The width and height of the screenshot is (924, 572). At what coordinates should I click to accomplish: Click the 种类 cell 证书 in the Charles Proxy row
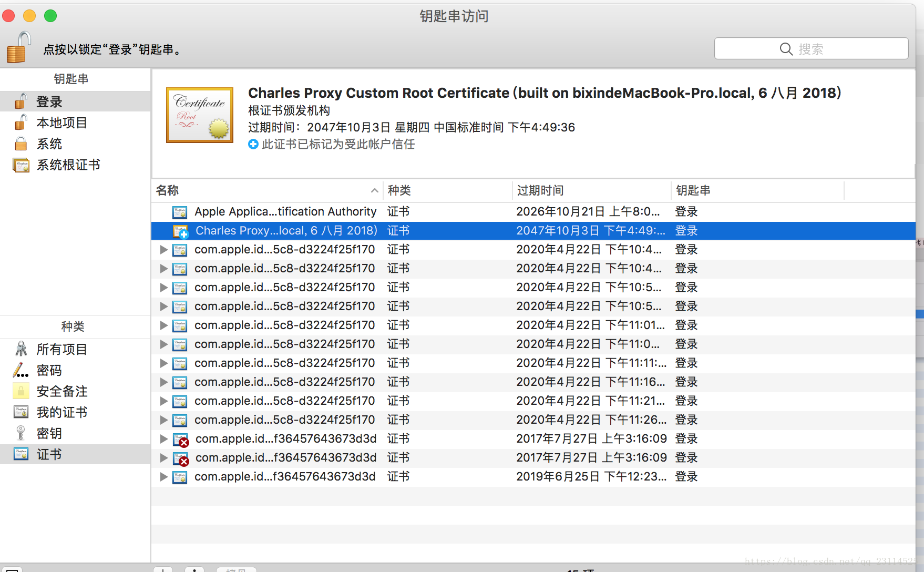tap(398, 231)
